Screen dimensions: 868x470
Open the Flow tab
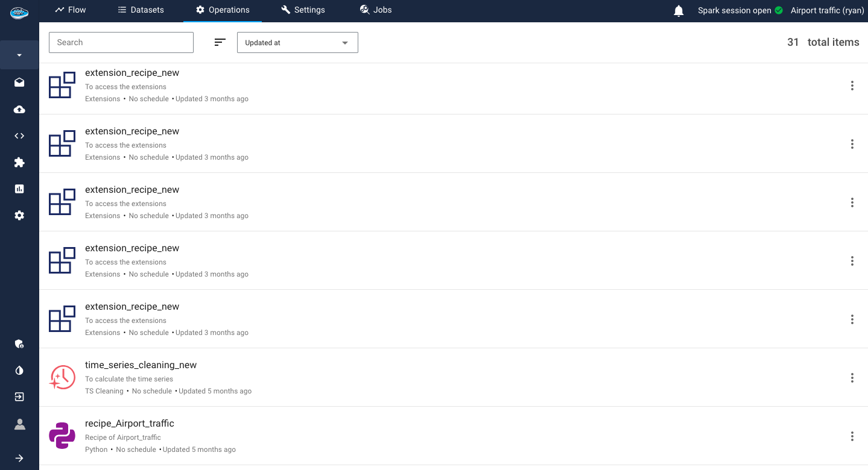pos(70,10)
